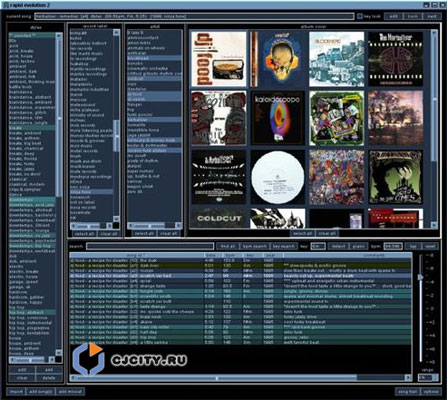447x400 pixels.
Task: Click select all under album cover panel
Action: coord(303,233)
